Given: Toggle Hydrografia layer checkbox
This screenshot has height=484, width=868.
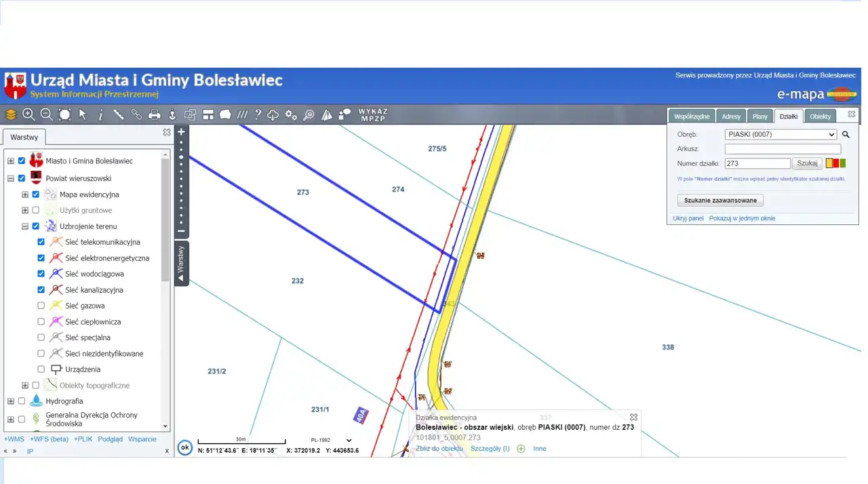Looking at the screenshot, I should [x=22, y=401].
